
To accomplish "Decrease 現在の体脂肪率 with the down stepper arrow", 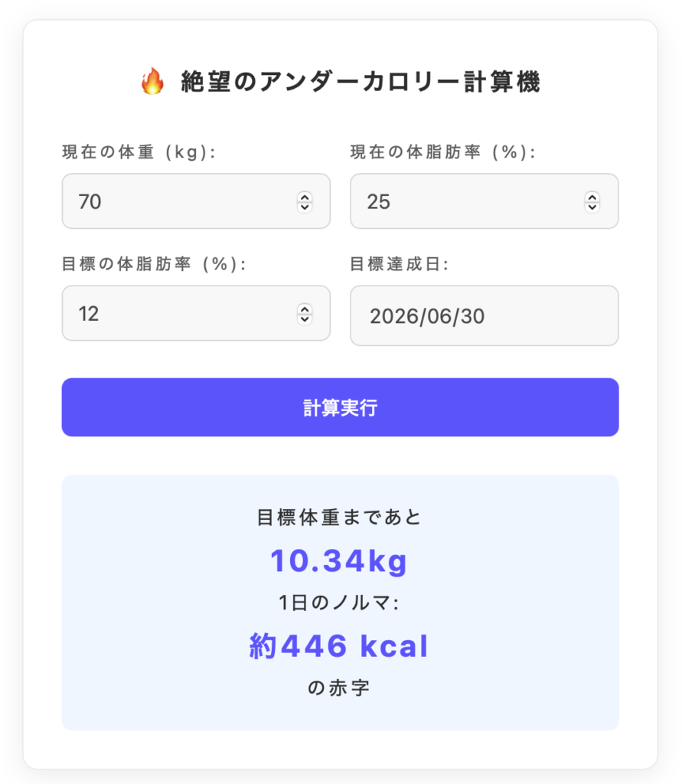I will pyautogui.click(x=592, y=207).
